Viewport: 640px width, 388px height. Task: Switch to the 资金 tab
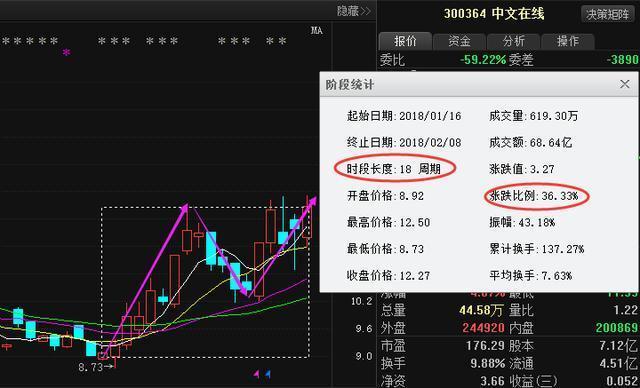click(x=459, y=41)
